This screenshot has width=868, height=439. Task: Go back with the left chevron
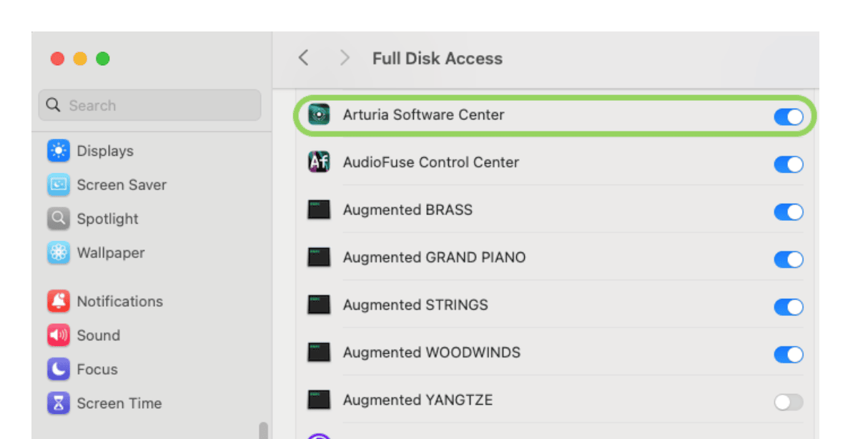coord(303,59)
